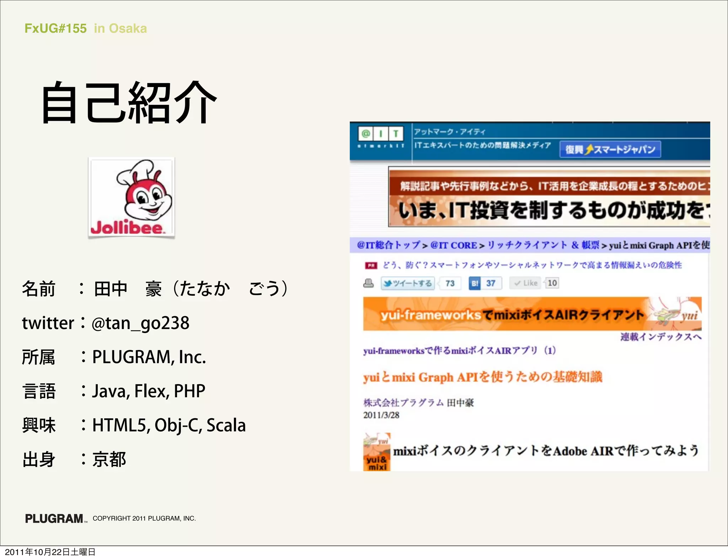Open the @IT総合トップ breadcrumb link
Screen dimensions: 728x560
click(388, 245)
